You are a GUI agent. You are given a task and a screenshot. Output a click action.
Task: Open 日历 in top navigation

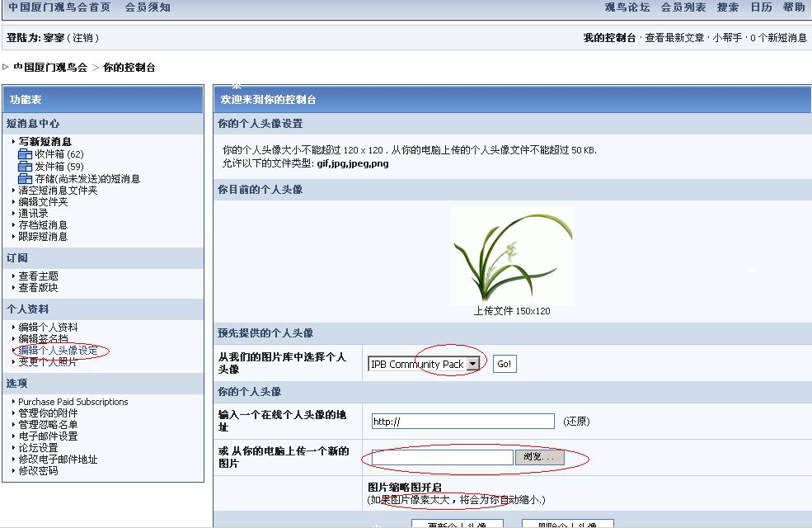point(761,7)
